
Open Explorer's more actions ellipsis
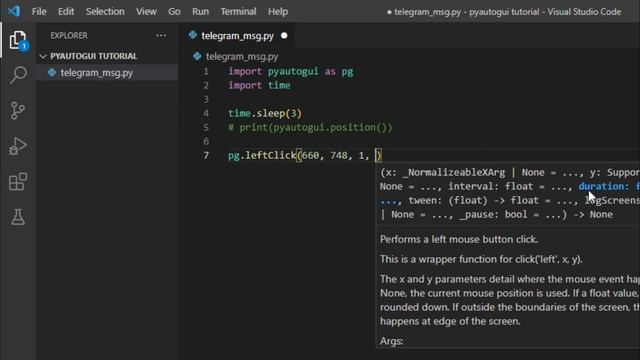pos(161,36)
